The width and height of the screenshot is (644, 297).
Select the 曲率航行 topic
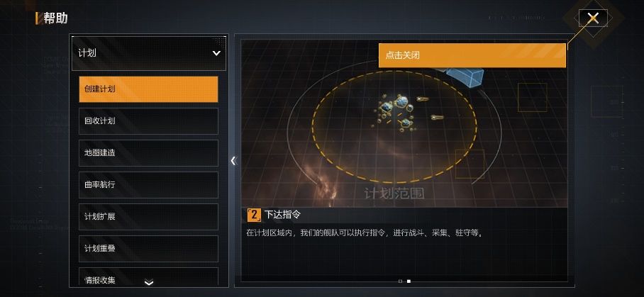148,184
